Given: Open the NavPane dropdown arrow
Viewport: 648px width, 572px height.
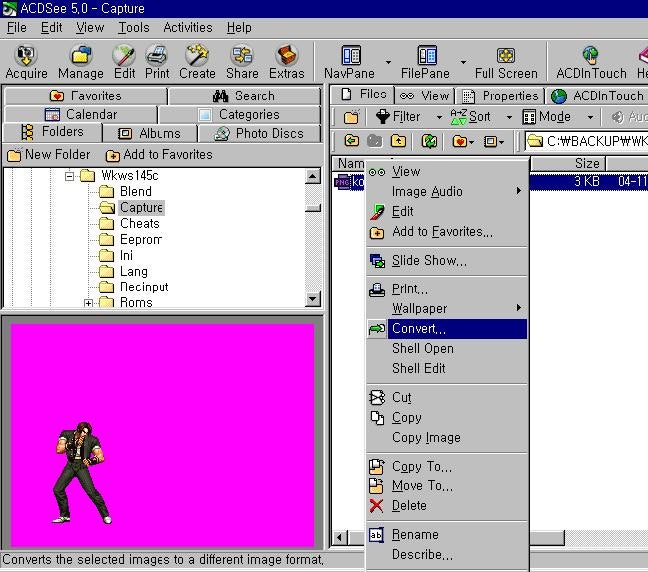Looking at the screenshot, I should pyautogui.click(x=388, y=62).
